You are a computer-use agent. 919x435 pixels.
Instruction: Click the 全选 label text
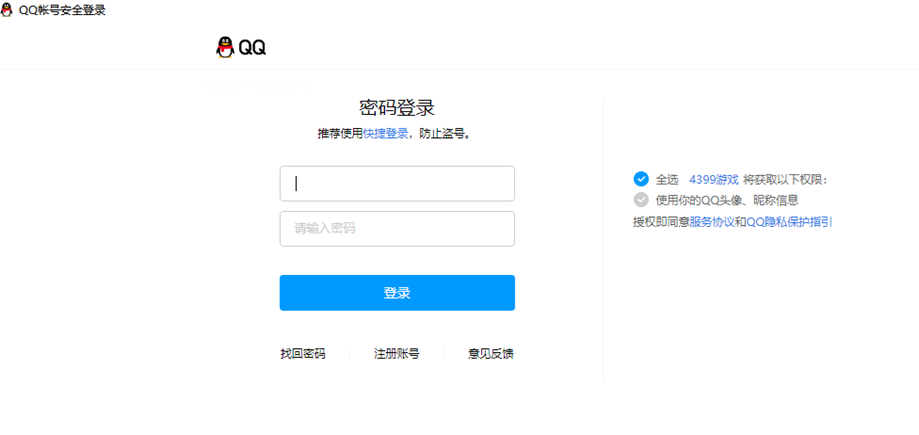click(667, 180)
